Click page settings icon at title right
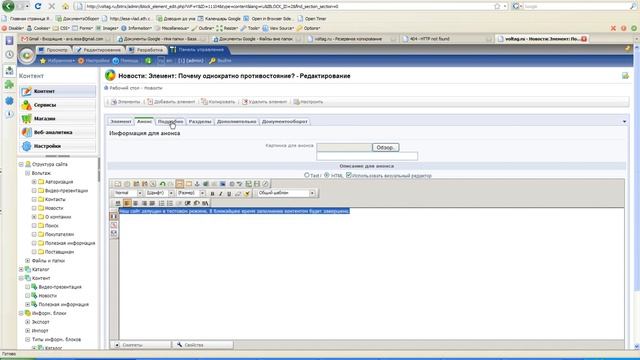 (625, 76)
